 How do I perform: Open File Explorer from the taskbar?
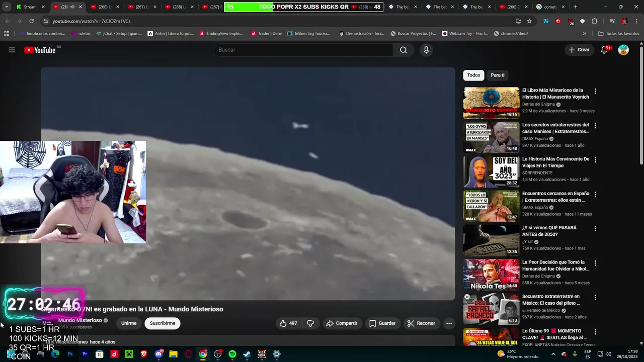(174, 354)
